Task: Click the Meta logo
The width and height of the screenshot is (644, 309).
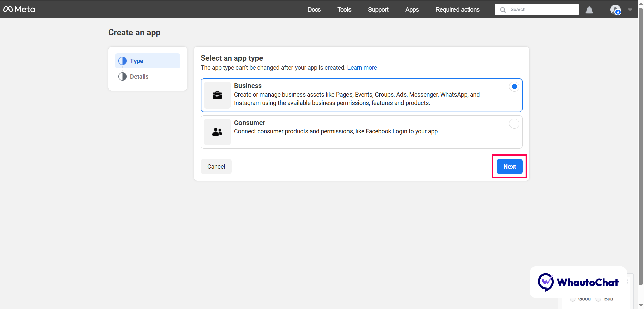Action: [19, 9]
